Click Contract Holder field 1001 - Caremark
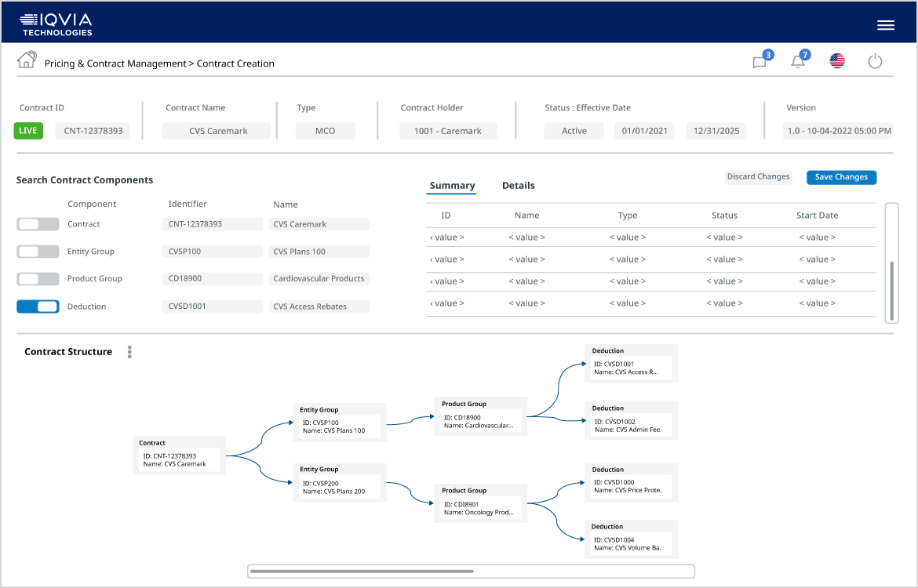This screenshot has width=918, height=588. [x=448, y=131]
